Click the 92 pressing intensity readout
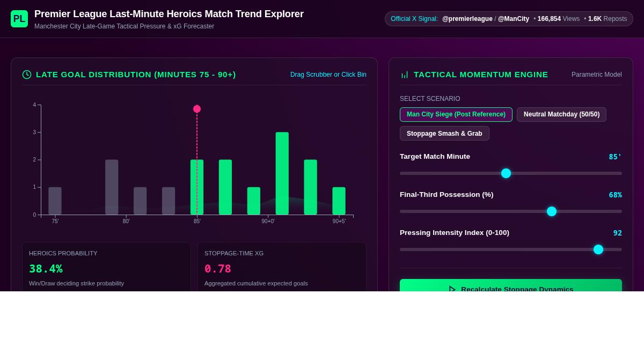The image size is (644, 338). point(618,233)
